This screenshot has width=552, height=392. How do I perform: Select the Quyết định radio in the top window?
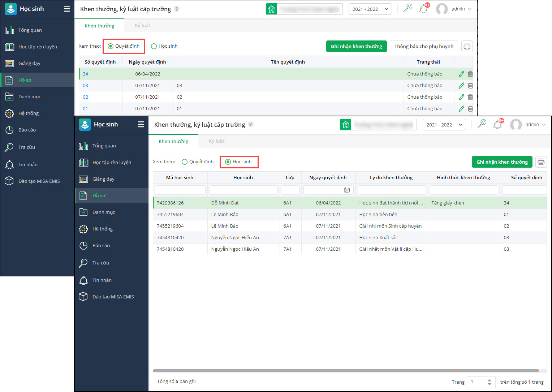tap(111, 46)
